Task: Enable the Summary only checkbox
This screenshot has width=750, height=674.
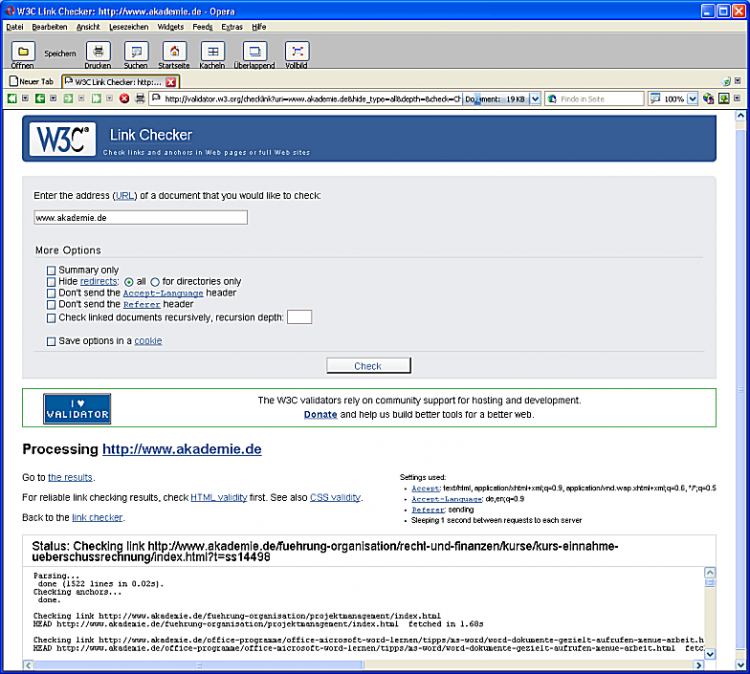Action: tap(51, 270)
